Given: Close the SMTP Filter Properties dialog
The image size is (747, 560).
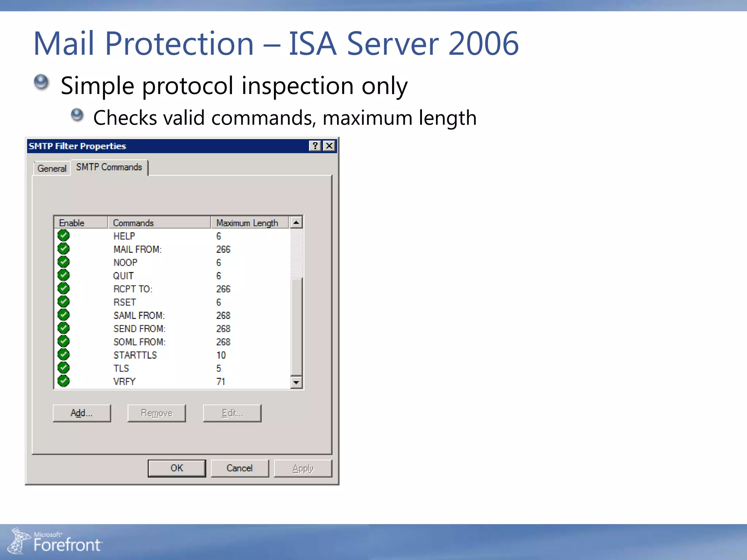Looking at the screenshot, I should click(329, 146).
